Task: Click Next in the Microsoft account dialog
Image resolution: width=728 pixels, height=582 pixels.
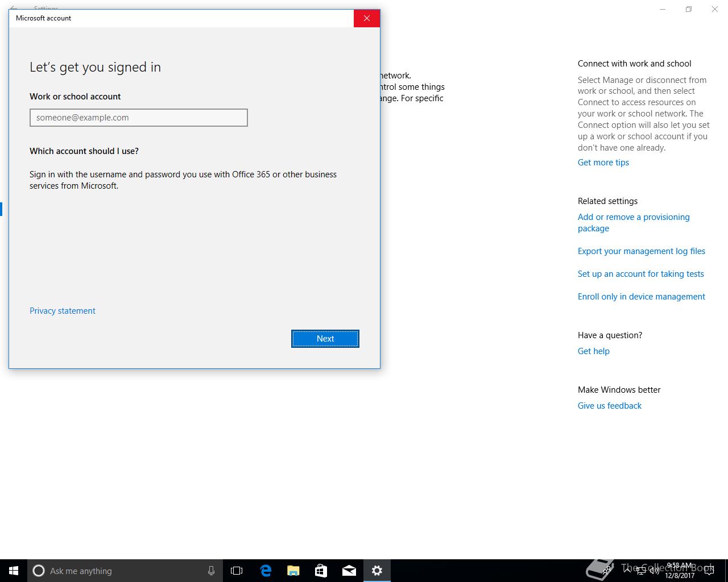Action: (325, 339)
